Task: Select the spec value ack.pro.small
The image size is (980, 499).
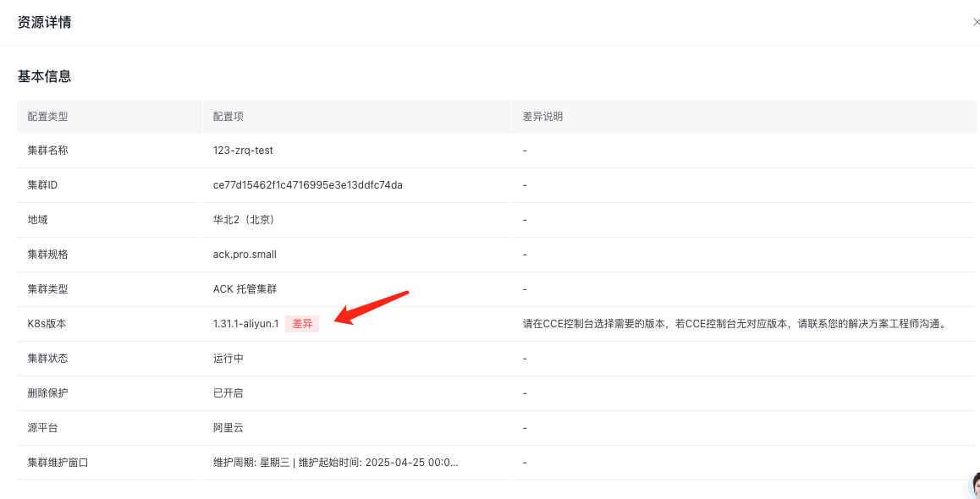Action: [x=245, y=255]
